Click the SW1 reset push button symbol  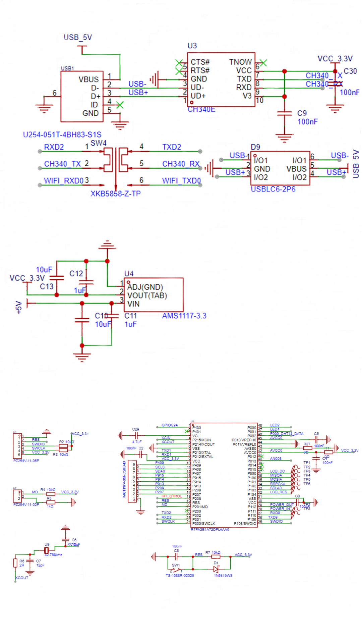(x=176, y=570)
